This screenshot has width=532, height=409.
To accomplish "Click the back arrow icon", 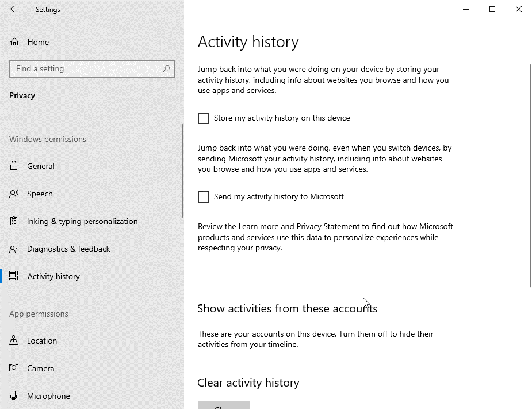I will click(14, 9).
